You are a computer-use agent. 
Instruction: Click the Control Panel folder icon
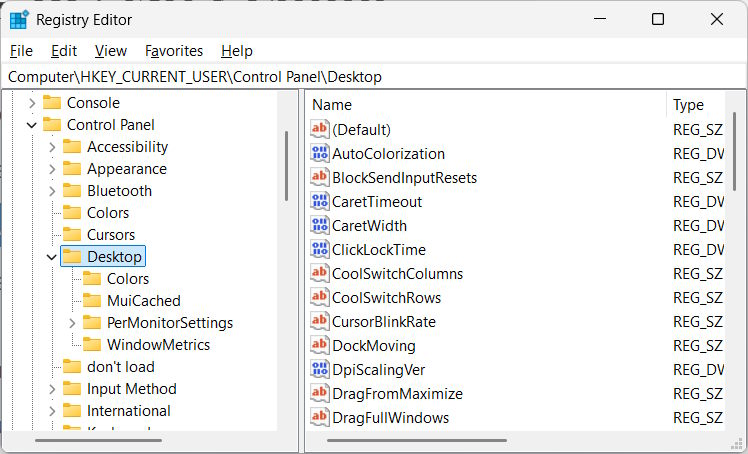52,124
